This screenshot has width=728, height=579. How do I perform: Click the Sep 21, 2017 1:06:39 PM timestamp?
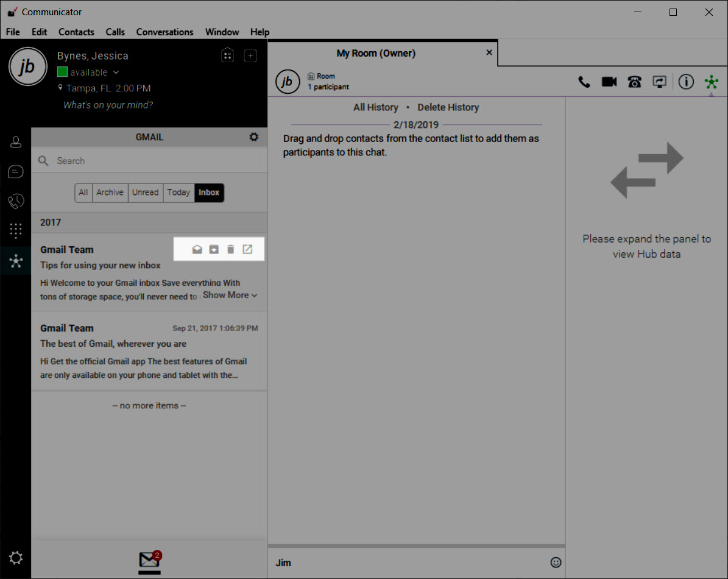pyautogui.click(x=215, y=329)
